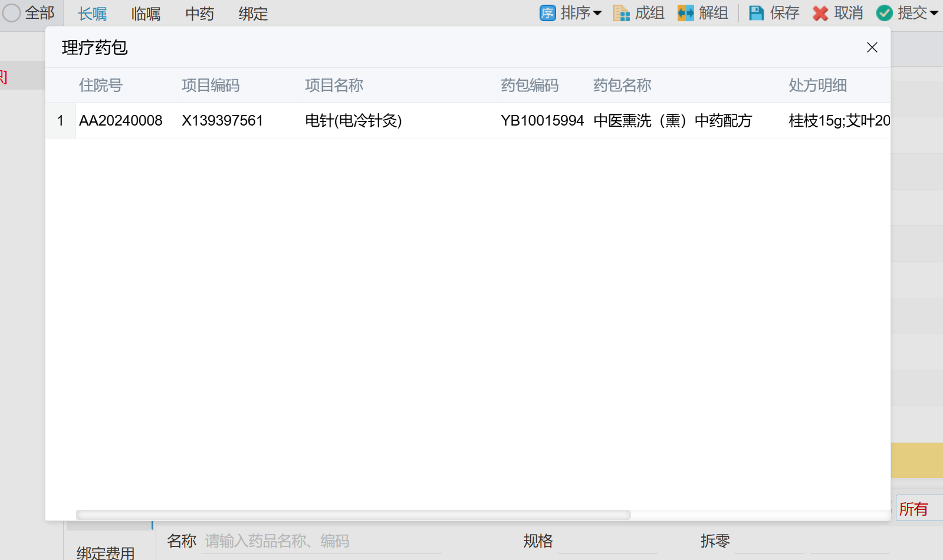
Task: Select the 全部 radio button
Action: [x=12, y=13]
